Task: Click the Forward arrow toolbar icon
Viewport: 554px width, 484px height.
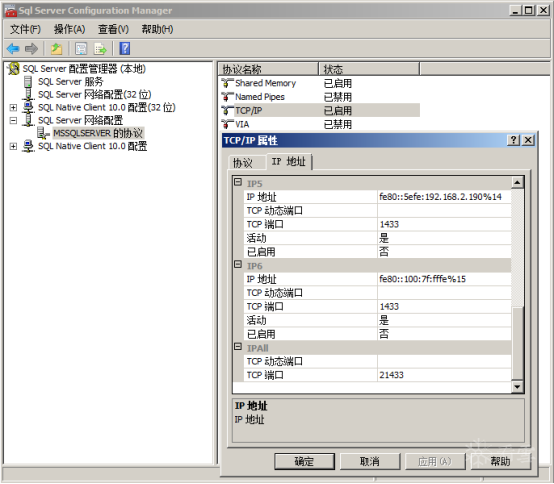Action: tap(31, 48)
